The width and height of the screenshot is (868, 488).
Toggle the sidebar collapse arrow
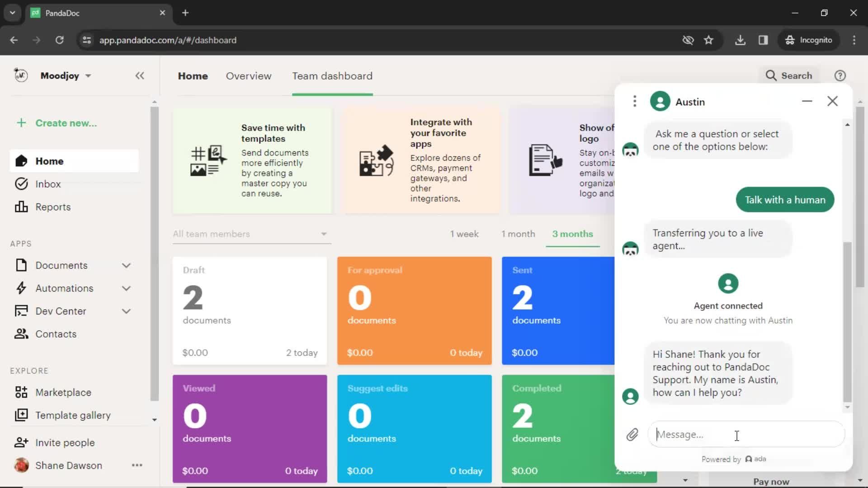(139, 75)
